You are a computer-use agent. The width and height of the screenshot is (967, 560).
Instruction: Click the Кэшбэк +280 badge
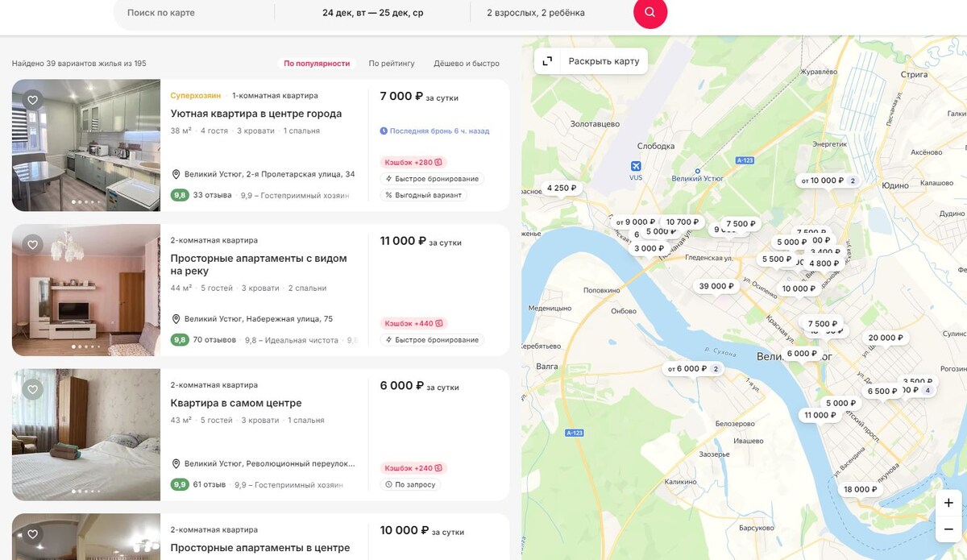[x=413, y=162]
